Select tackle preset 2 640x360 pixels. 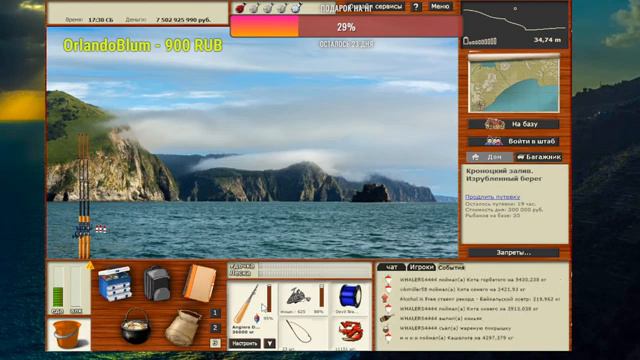[216, 328]
